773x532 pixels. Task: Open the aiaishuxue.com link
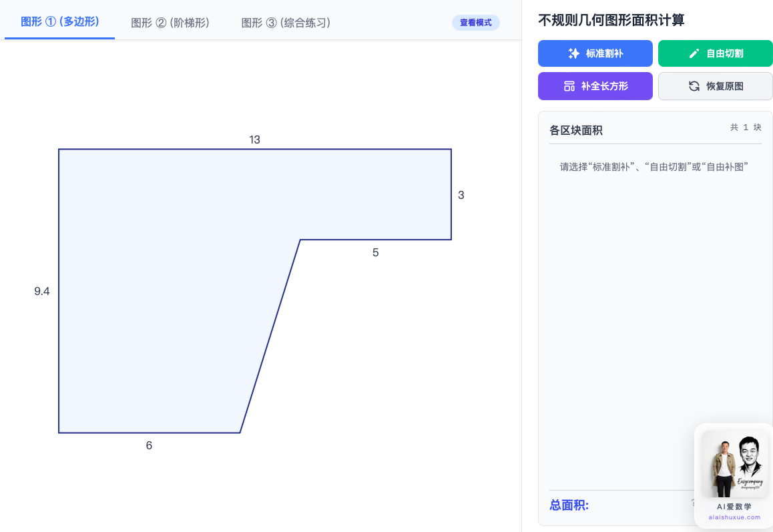click(x=734, y=517)
